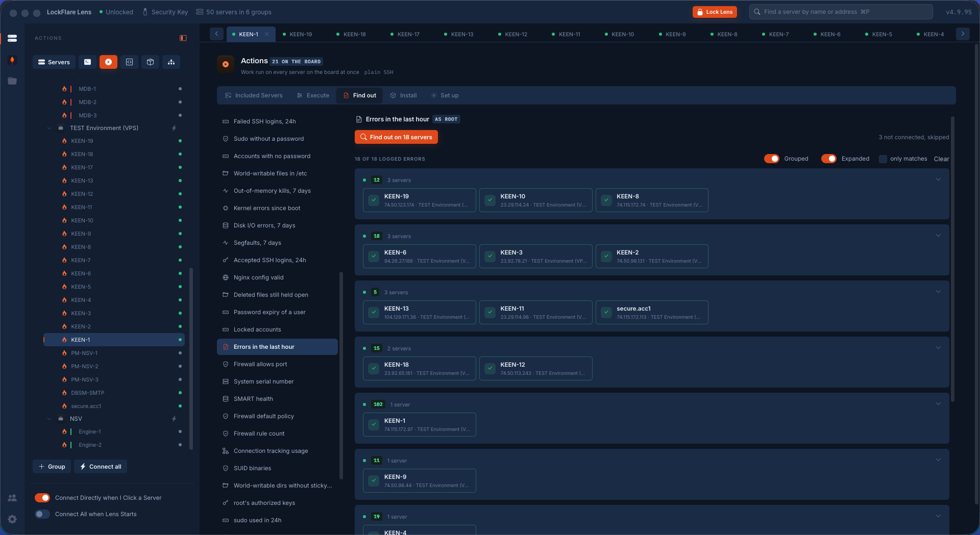The width and height of the screenshot is (980, 535).
Task: Collapse the group with 19 errors
Action: coord(938,516)
